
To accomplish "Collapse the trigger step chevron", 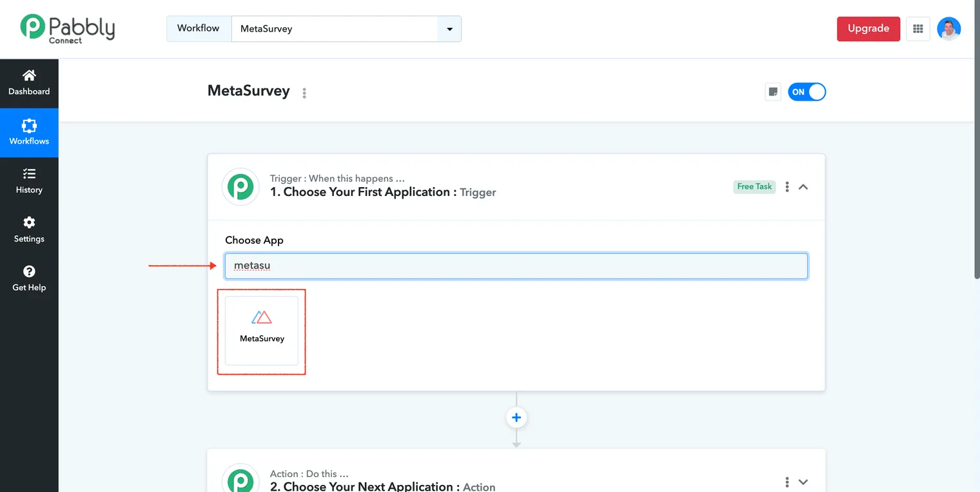I will click(x=803, y=187).
